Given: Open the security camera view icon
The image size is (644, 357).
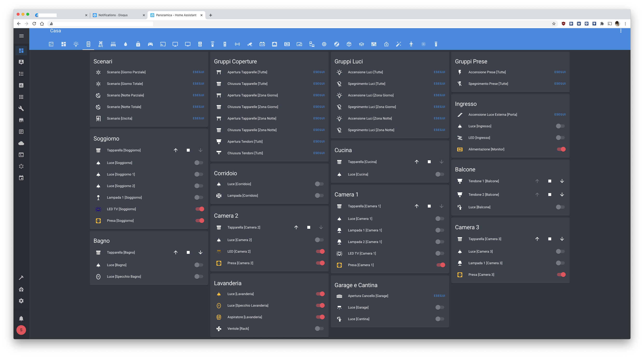Looking at the screenshot, I should coord(250,44).
